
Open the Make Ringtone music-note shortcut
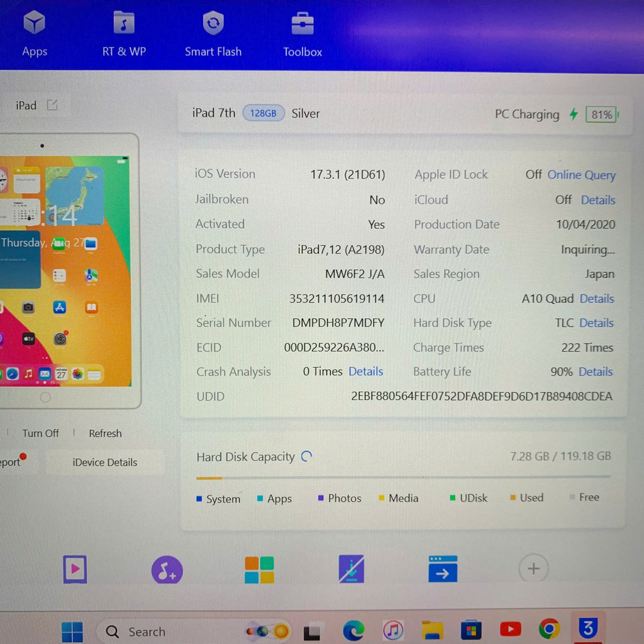click(167, 570)
